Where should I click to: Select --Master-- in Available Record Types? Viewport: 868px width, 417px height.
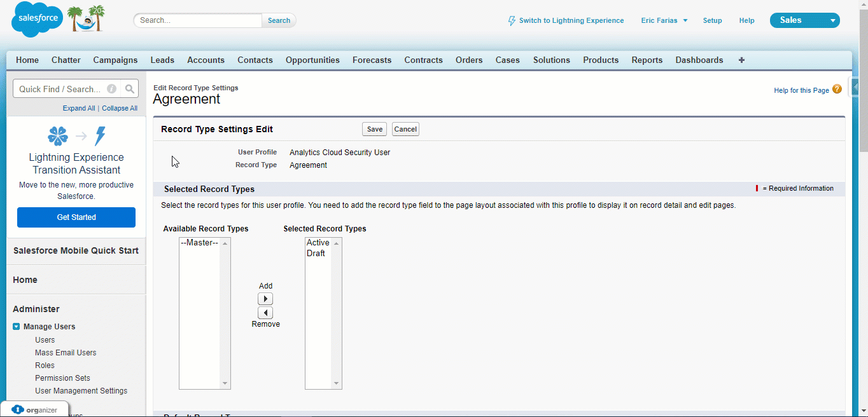(x=199, y=243)
